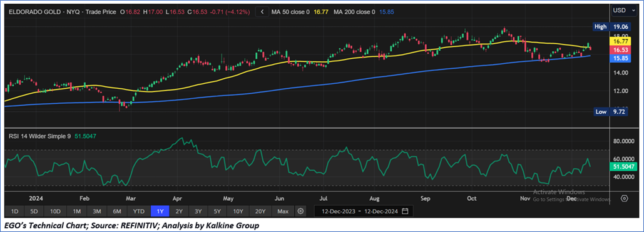Click the 80.0000 RSI axis value

(623, 141)
